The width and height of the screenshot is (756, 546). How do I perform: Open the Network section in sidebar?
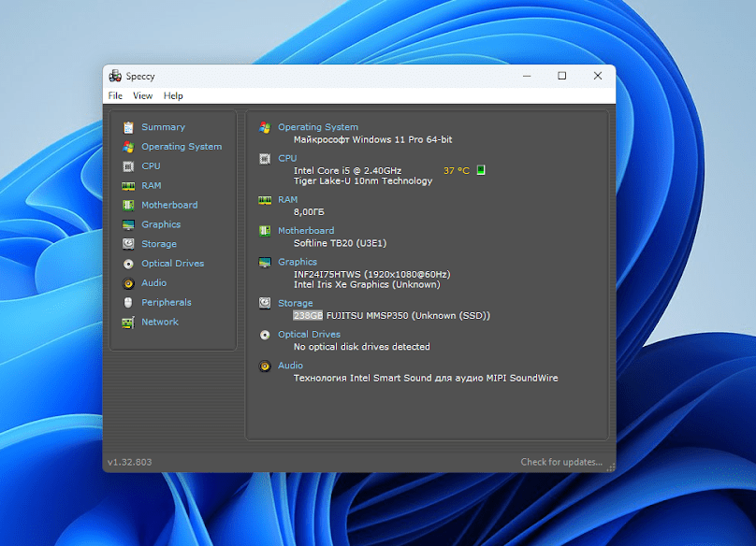click(x=159, y=322)
